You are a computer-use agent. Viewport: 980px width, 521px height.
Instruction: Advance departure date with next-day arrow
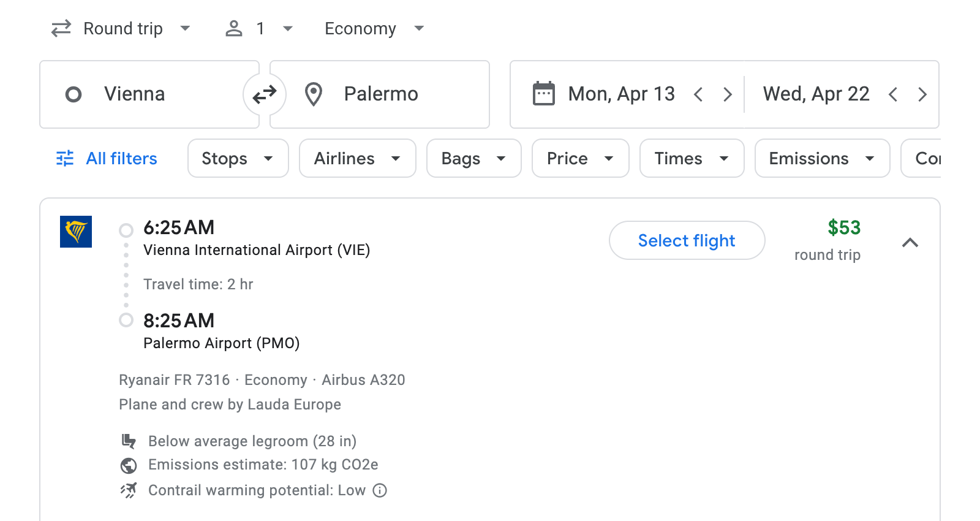tap(728, 94)
